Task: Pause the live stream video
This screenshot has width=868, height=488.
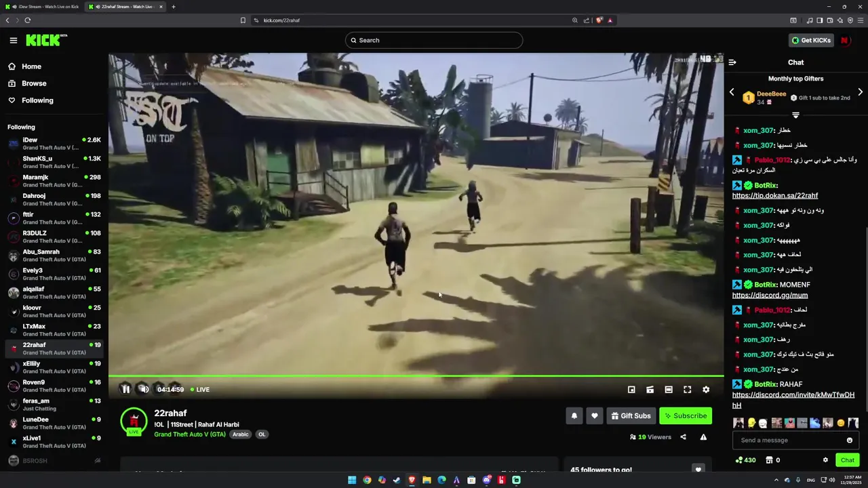Action: tap(125, 389)
